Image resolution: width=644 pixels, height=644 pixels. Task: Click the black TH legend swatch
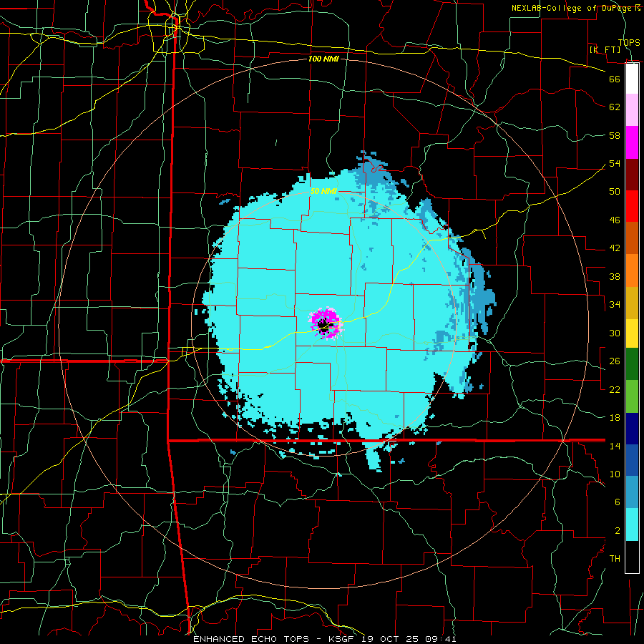pos(632,557)
